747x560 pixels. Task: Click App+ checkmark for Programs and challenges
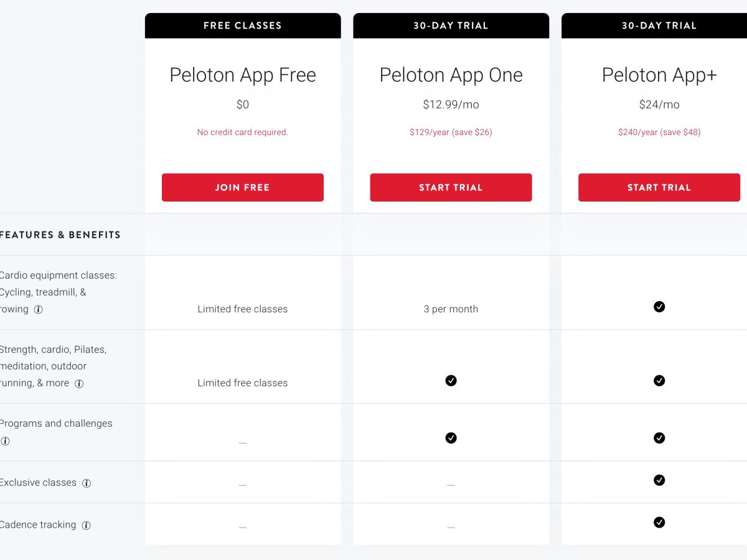[x=659, y=438]
